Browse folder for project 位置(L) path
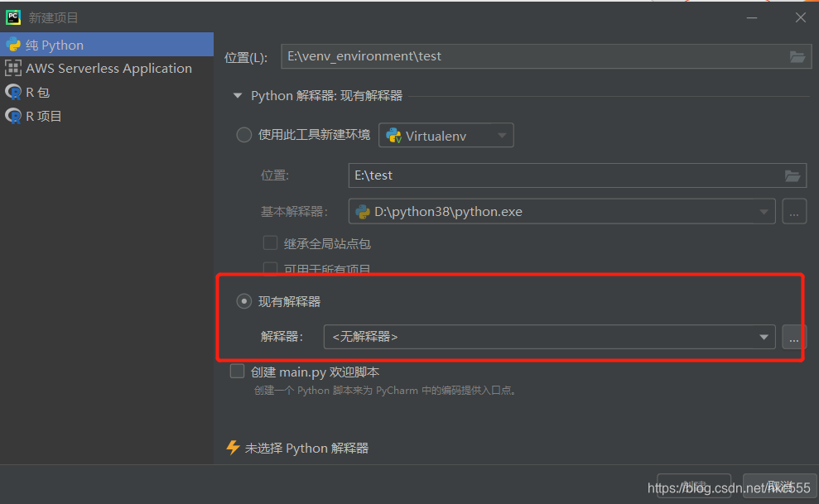 tap(797, 56)
